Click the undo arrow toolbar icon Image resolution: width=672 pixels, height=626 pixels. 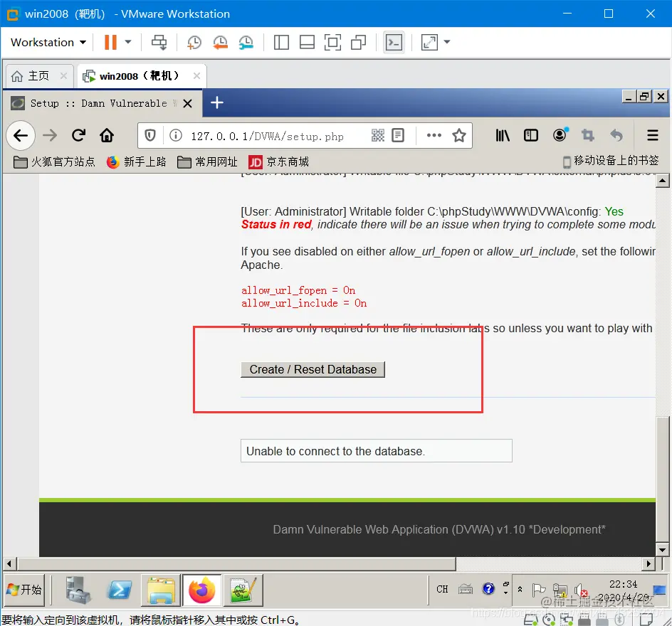(x=616, y=136)
